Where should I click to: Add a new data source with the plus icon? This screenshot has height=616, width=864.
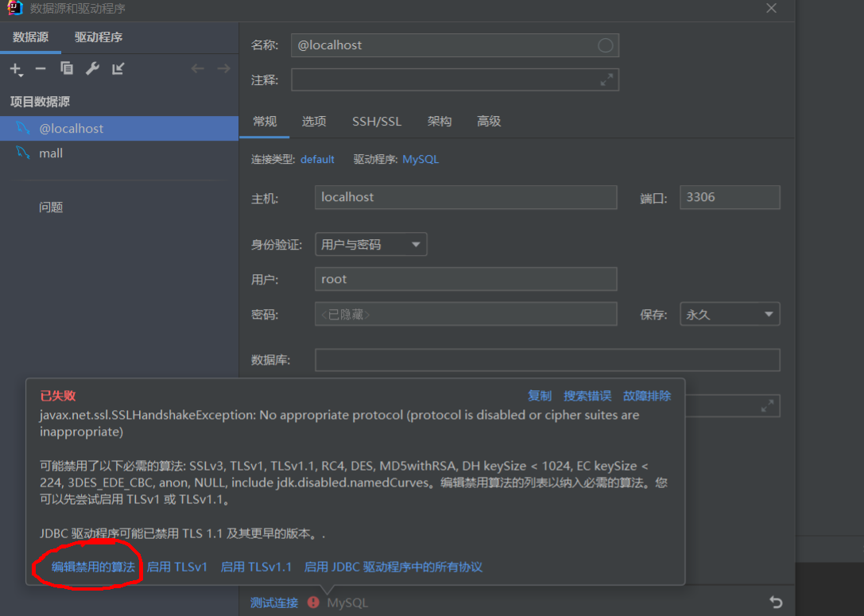[x=16, y=69]
